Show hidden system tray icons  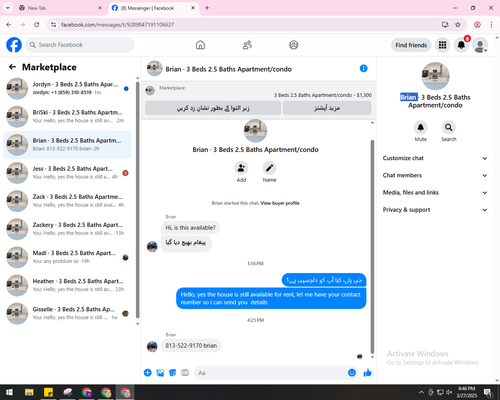pos(421,392)
